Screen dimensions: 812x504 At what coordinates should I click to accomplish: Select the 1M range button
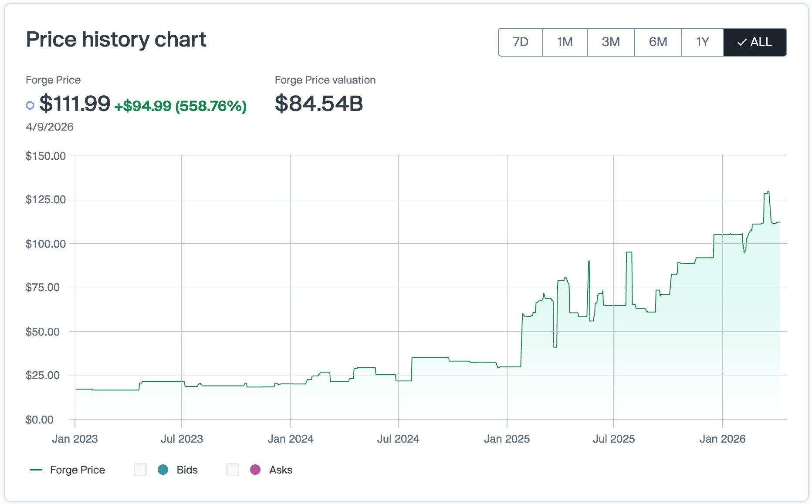565,42
